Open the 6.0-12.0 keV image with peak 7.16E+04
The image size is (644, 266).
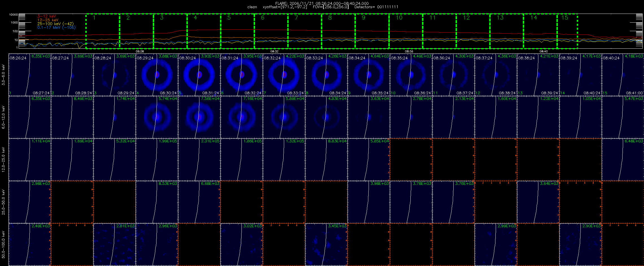coord(241,117)
